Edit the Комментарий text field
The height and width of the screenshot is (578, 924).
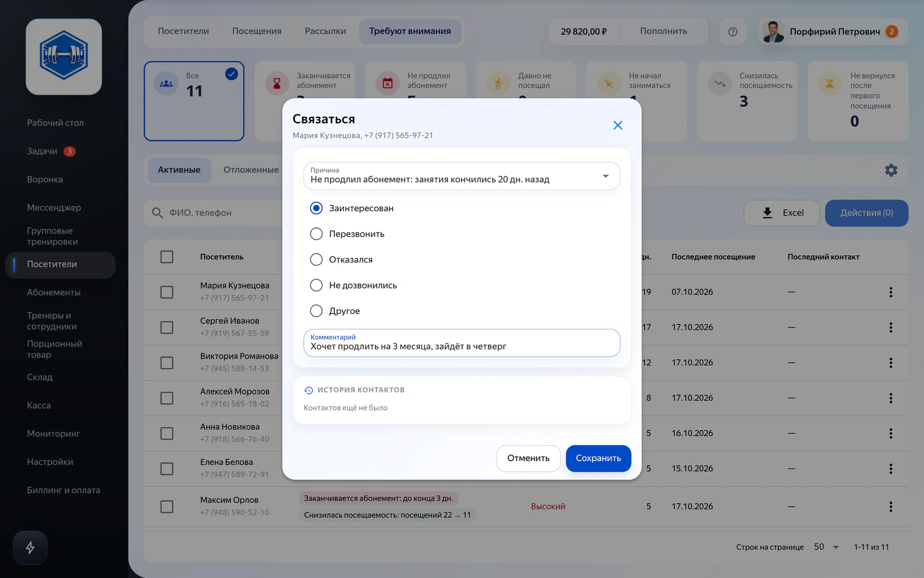(x=462, y=343)
